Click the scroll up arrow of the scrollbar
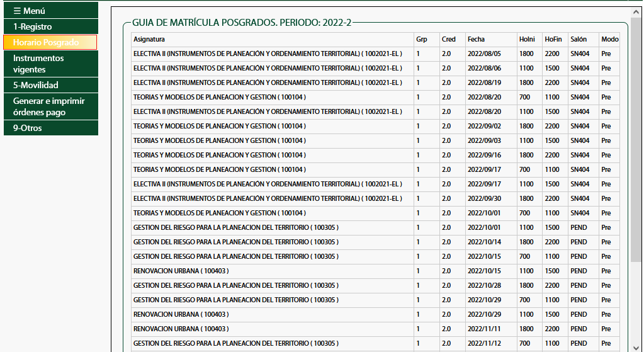 [x=636, y=12]
